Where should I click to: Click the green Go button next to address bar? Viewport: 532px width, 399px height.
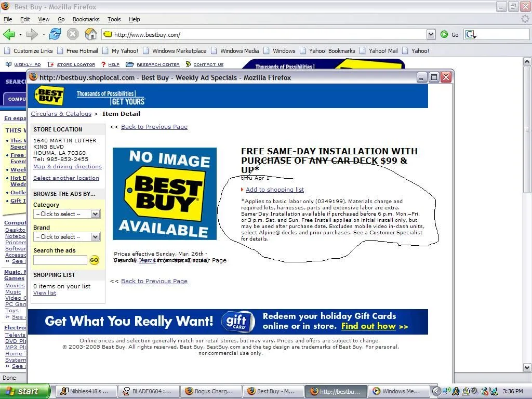tap(449, 35)
